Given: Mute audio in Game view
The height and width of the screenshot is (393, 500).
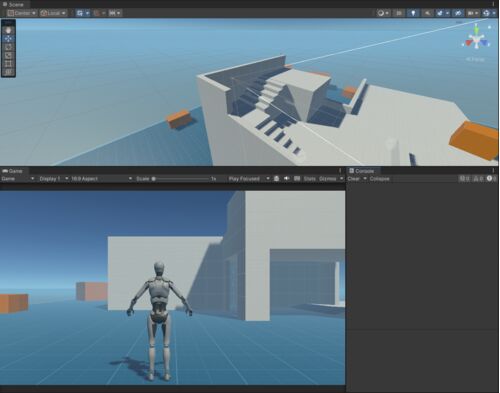Looking at the screenshot, I should (x=287, y=179).
